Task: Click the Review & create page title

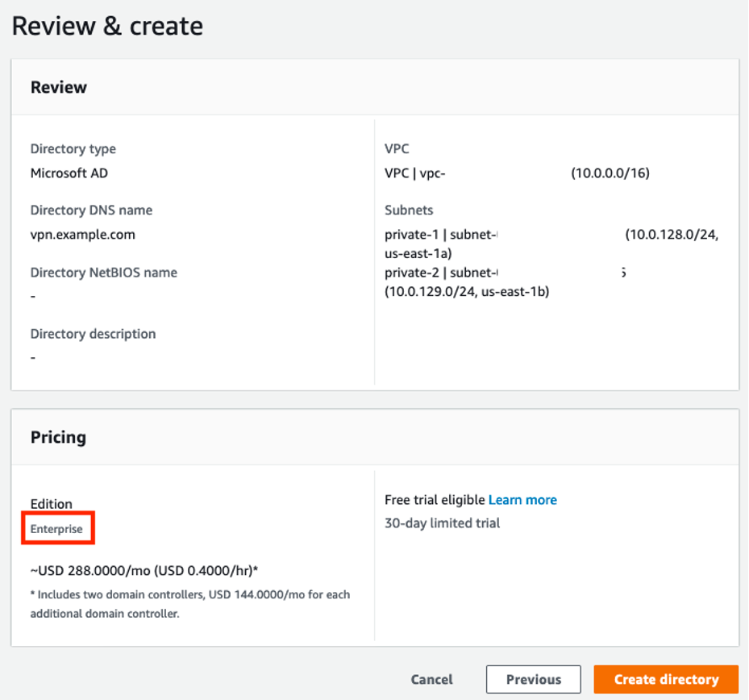Action: tap(106, 25)
